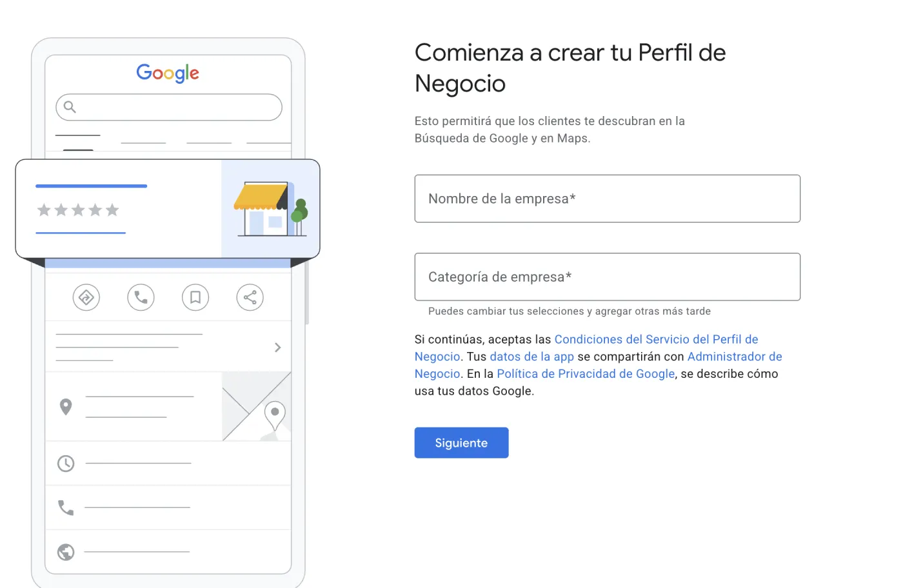This screenshot has height=588, width=903.
Task: Click the globe website icon in the phone mockup
Action: [x=66, y=552]
